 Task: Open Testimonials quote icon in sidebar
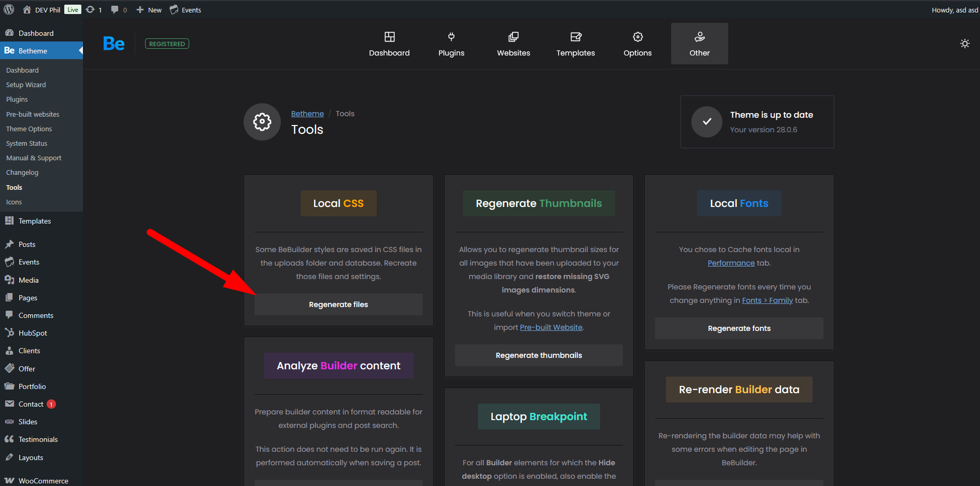point(9,439)
